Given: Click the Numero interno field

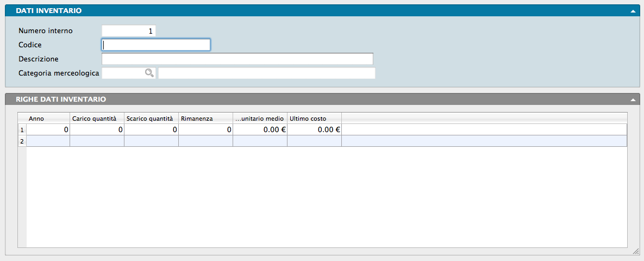Looking at the screenshot, I should [129, 31].
